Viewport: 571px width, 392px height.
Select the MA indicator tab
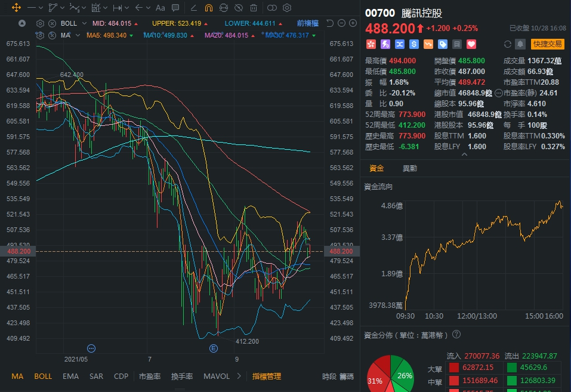(x=17, y=376)
